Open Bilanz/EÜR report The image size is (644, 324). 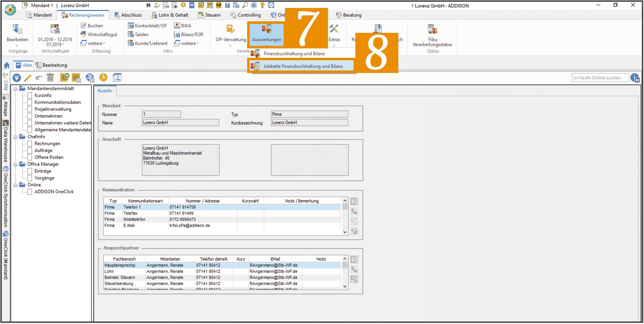(x=188, y=34)
